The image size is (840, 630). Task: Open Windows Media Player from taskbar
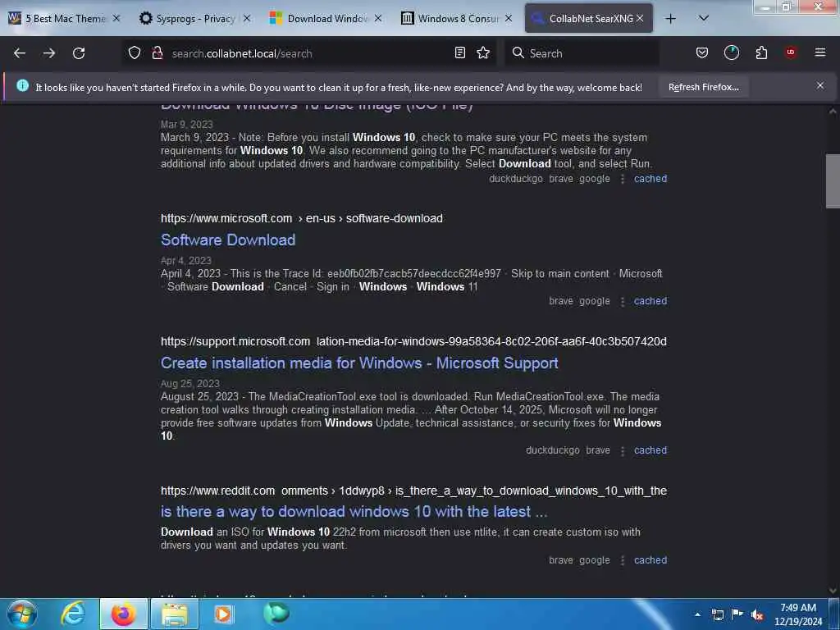224,614
